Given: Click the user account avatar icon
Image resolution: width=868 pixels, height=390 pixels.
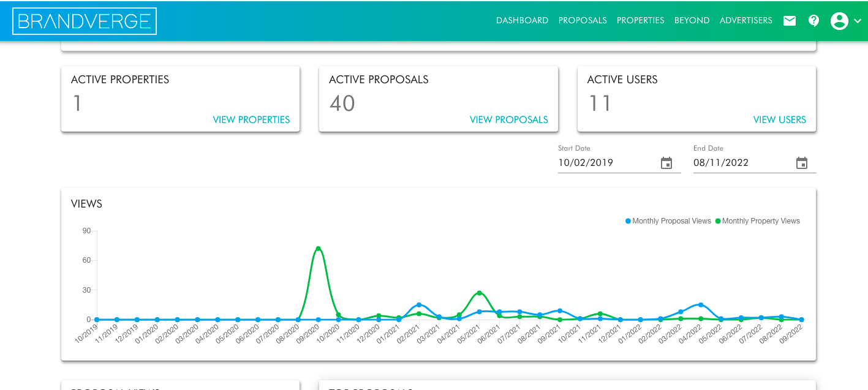Looking at the screenshot, I should tap(839, 21).
